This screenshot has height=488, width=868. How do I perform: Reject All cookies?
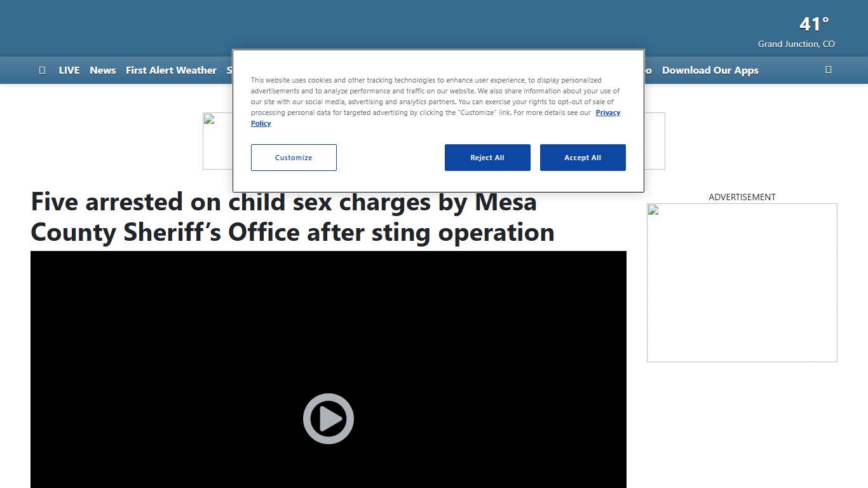[x=487, y=157]
